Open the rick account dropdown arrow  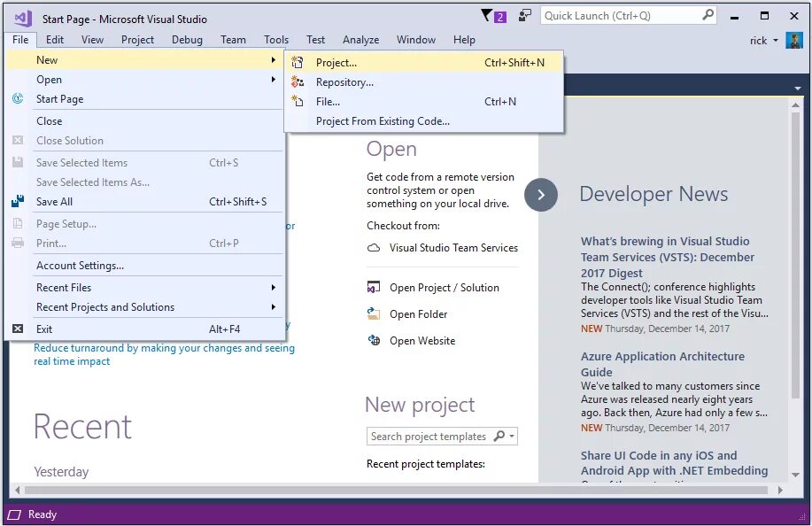pos(775,41)
